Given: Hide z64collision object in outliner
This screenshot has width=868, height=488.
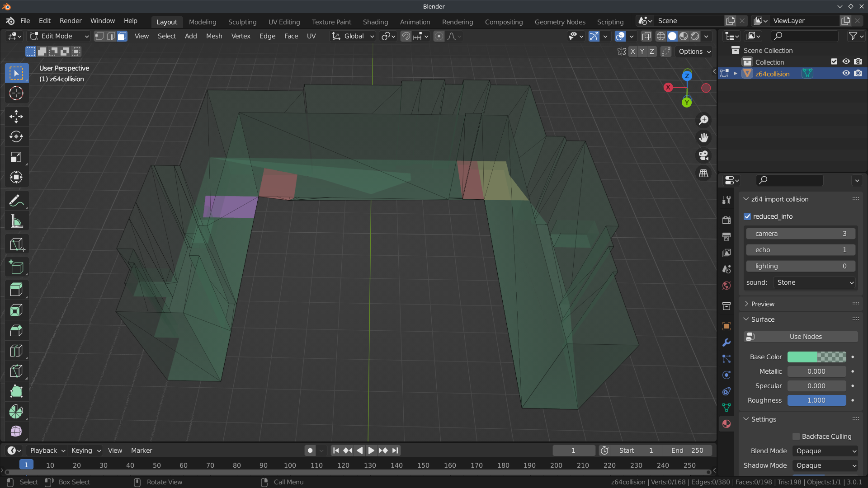Looking at the screenshot, I should click(846, 74).
